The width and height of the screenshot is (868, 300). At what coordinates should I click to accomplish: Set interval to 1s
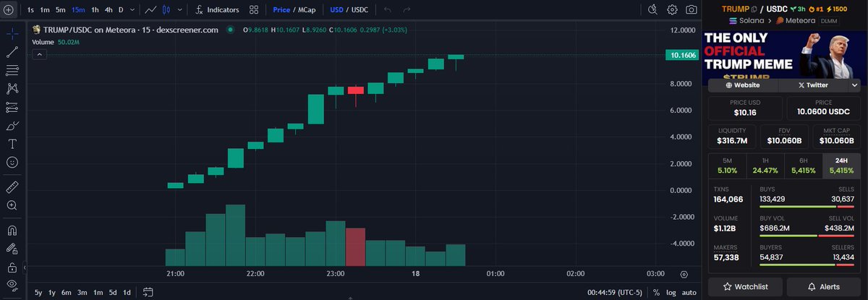click(30, 10)
